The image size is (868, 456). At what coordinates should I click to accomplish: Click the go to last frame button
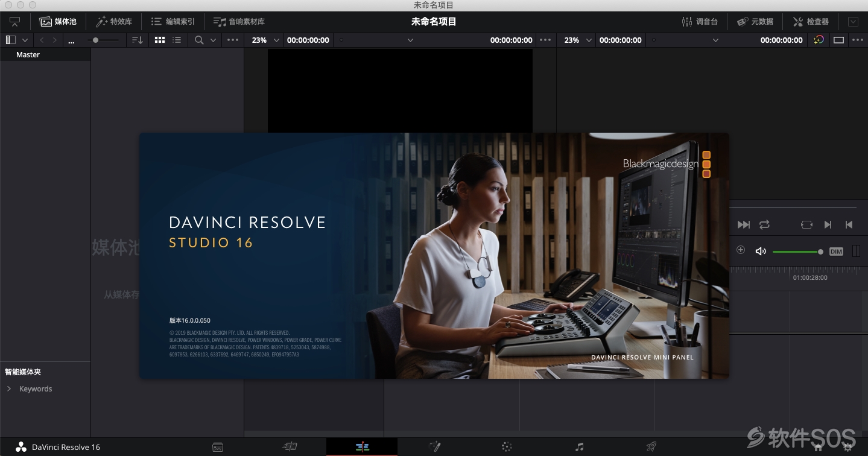pyautogui.click(x=744, y=224)
